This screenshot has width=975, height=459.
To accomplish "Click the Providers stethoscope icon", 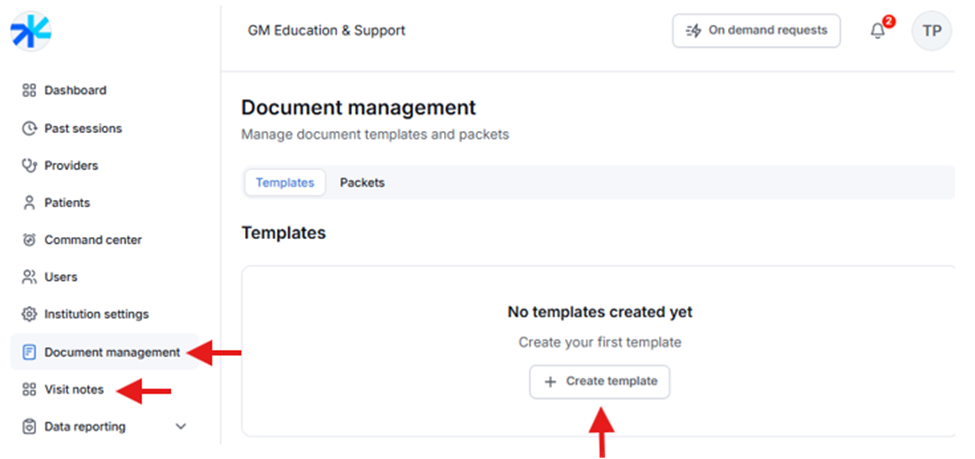I will tap(29, 166).
